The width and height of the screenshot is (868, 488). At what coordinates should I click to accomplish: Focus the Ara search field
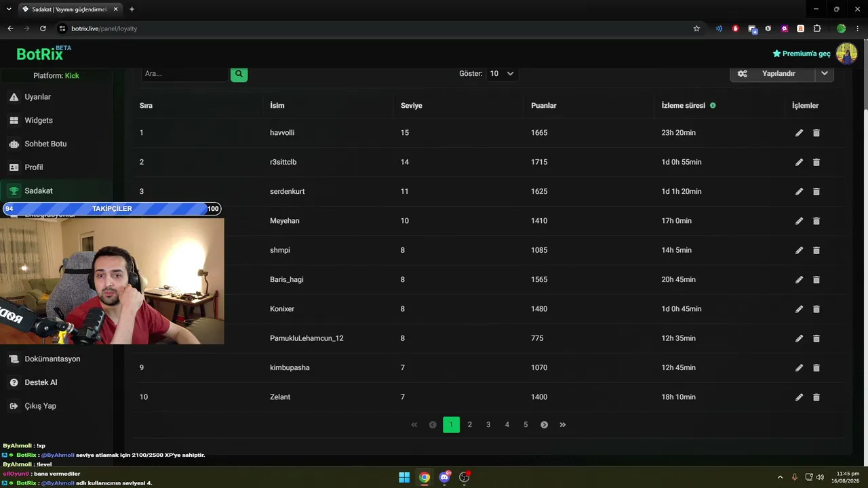coord(184,74)
